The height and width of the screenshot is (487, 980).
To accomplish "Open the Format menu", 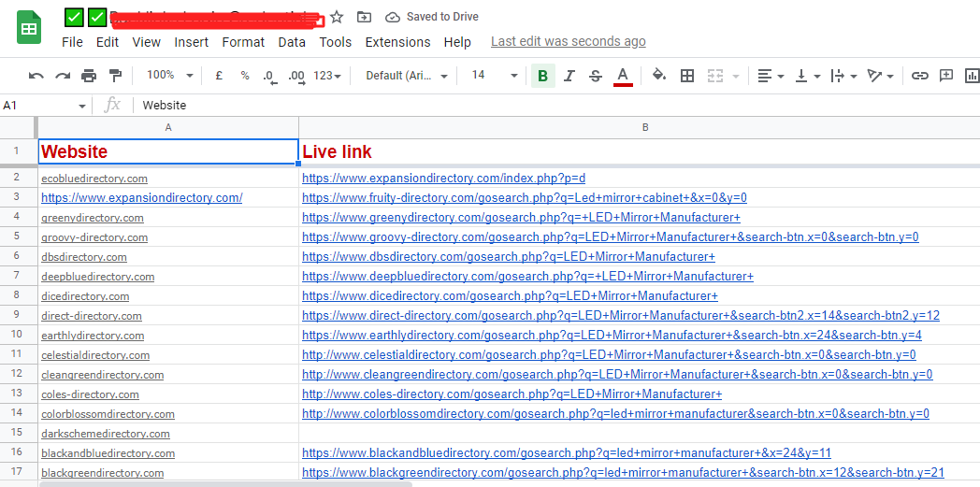I will point(244,42).
